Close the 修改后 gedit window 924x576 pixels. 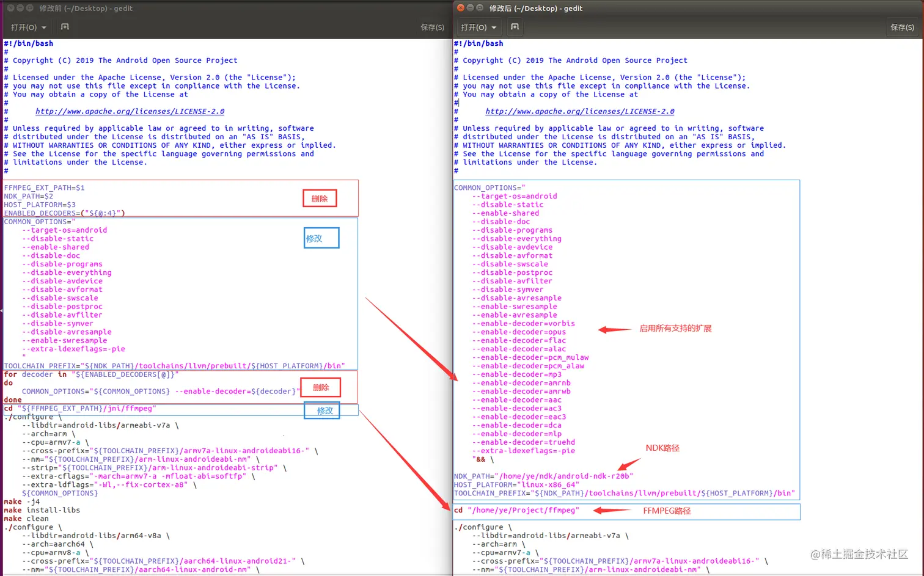pos(461,8)
